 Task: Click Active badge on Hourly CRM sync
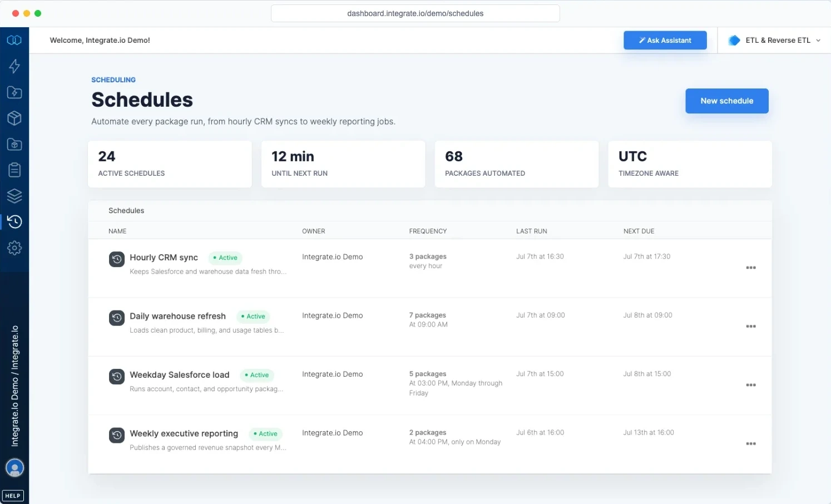(x=225, y=258)
